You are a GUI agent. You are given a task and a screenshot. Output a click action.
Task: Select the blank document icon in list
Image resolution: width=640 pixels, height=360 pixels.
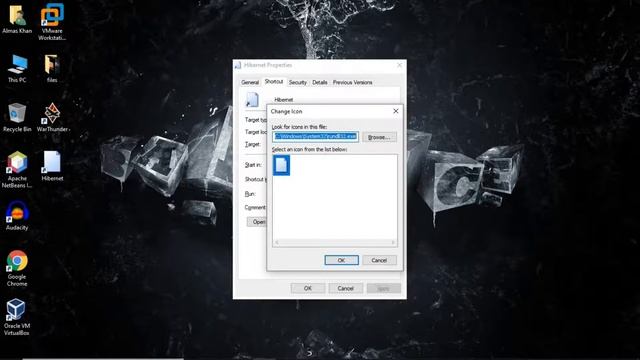(281, 165)
